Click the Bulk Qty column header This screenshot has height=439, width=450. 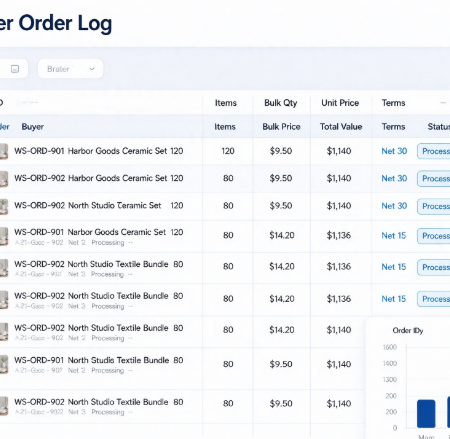point(280,103)
